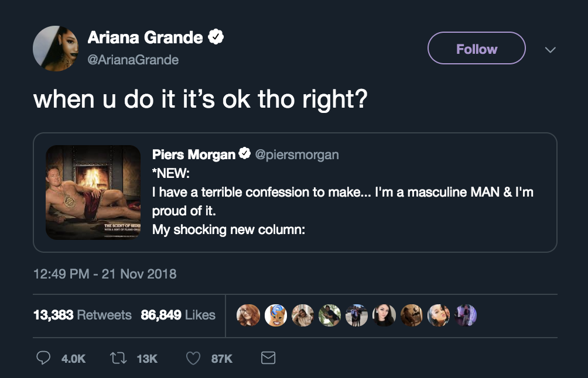Image resolution: width=588 pixels, height=378 pixels.
Task: View the 86,849 Likes list
Action: click(178, 315)
